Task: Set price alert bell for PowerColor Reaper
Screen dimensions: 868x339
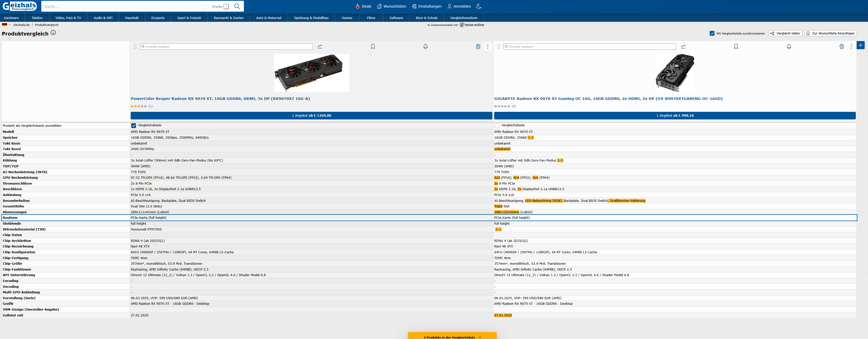Action: (425, 47)
